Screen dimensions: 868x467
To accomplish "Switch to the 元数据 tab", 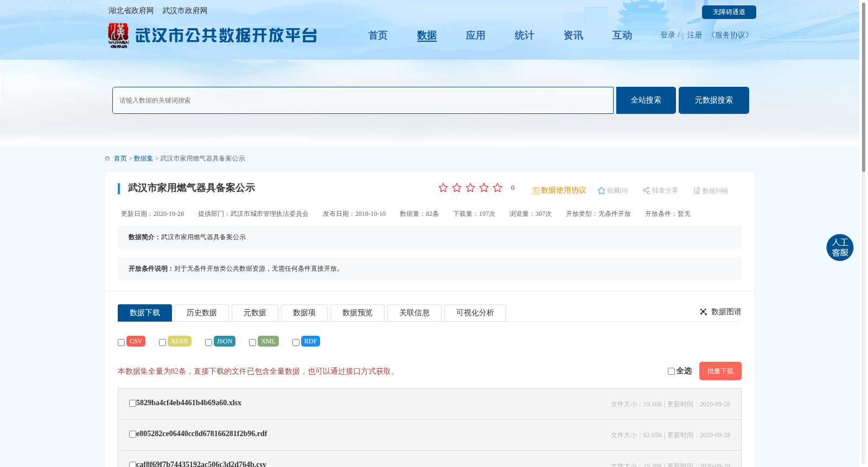I will tap(255, 313).
